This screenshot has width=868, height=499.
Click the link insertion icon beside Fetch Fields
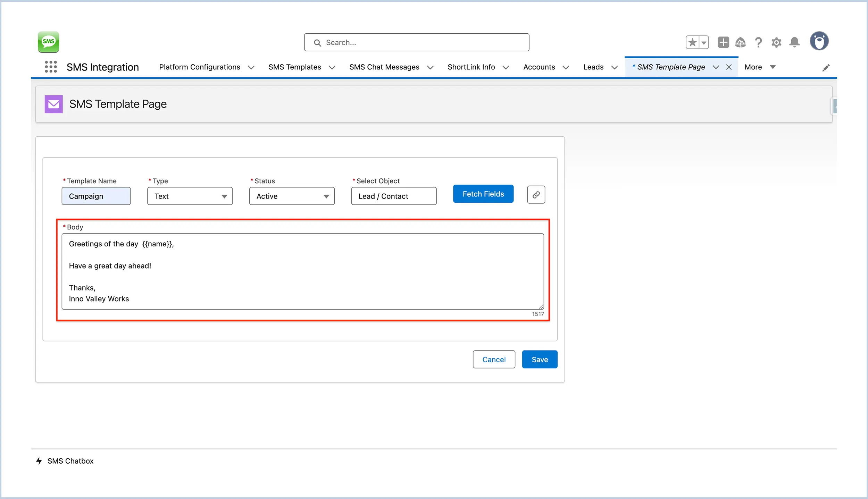pos(536,194)
